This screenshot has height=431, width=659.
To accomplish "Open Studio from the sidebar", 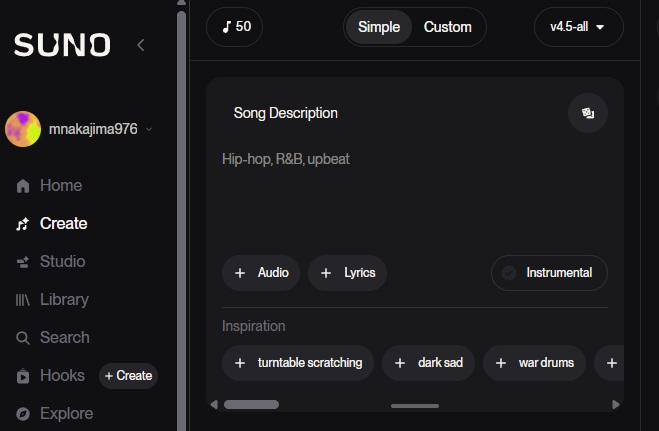I will [x=61, y=261].
